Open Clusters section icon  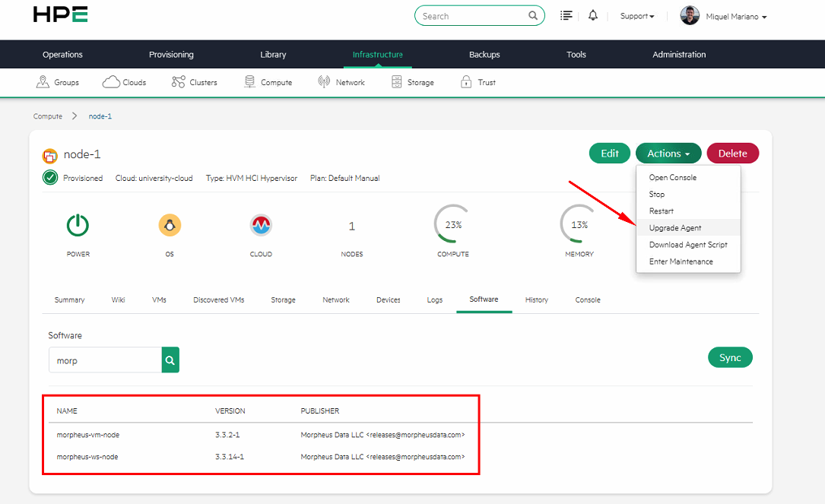(x=178, y=82)
